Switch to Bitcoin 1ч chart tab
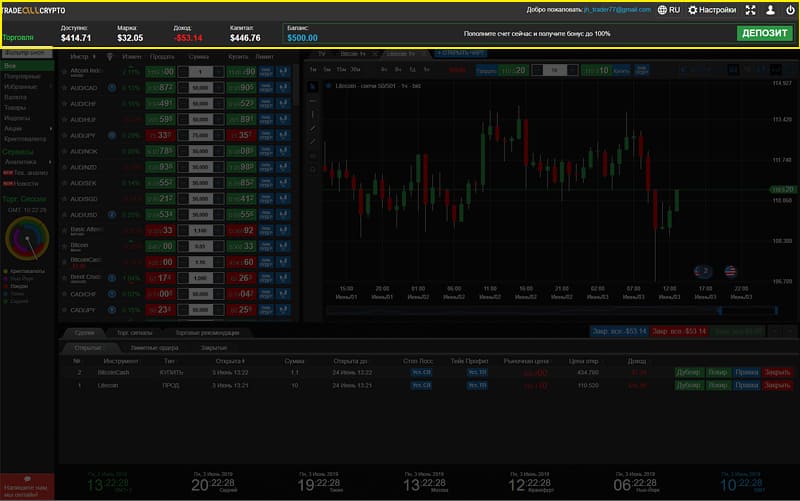This screenshot has width=800, height=501. pos(353,54)
